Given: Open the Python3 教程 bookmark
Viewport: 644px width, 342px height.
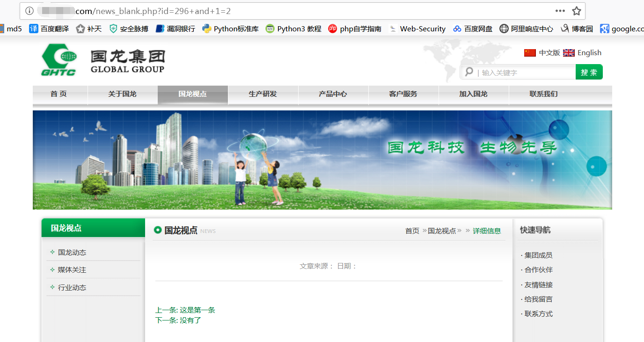Looking at the screenshot, I should pos(293,29).
